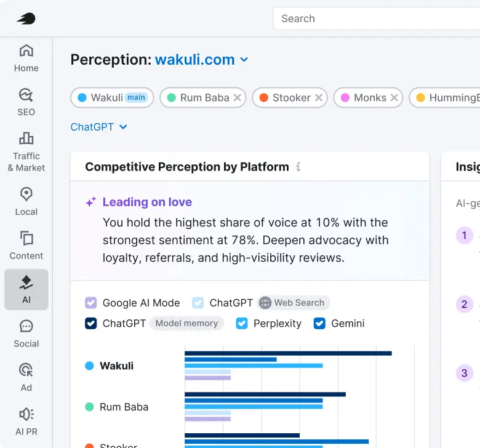480x448 pixels.
Task: Remove the Stooker competitor chip
Action: (319, 98)
